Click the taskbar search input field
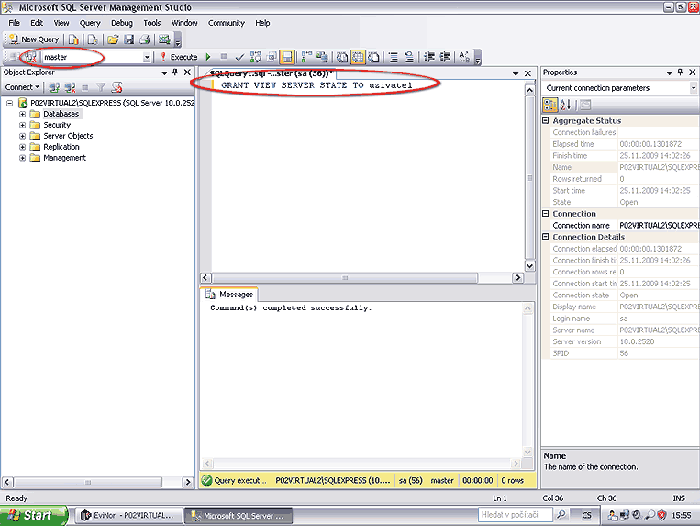700x526 pixels. click(515, 515)
